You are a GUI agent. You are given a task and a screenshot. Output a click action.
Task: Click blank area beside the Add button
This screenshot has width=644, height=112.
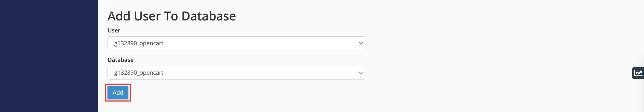[x=229, y=93]
